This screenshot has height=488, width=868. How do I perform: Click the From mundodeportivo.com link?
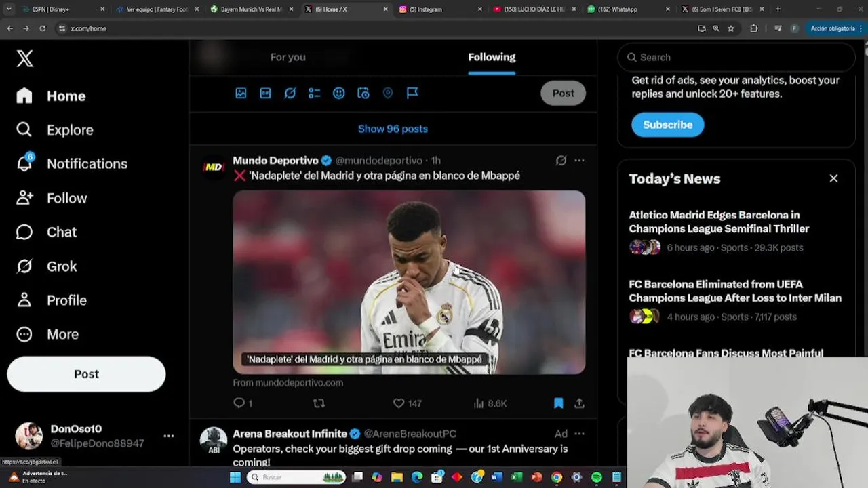(288, 382)
